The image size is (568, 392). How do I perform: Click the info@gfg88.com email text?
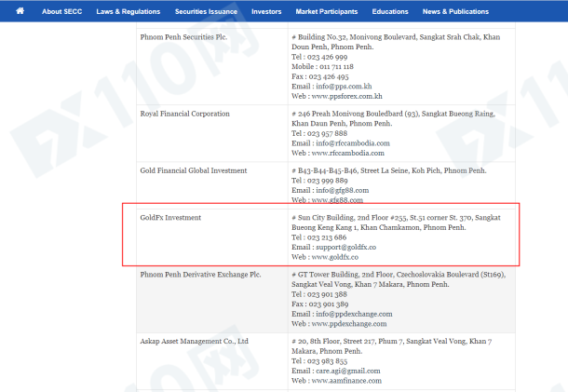pos(343,191)
